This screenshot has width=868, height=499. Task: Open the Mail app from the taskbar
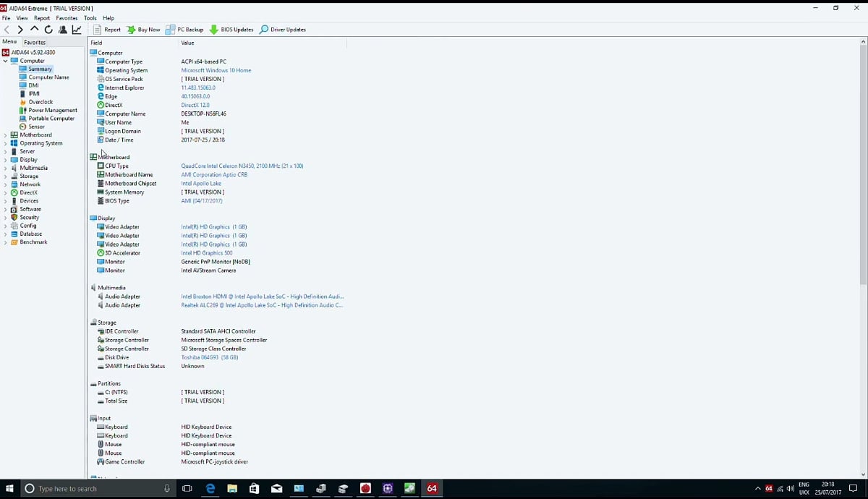(x=276, y=489)
